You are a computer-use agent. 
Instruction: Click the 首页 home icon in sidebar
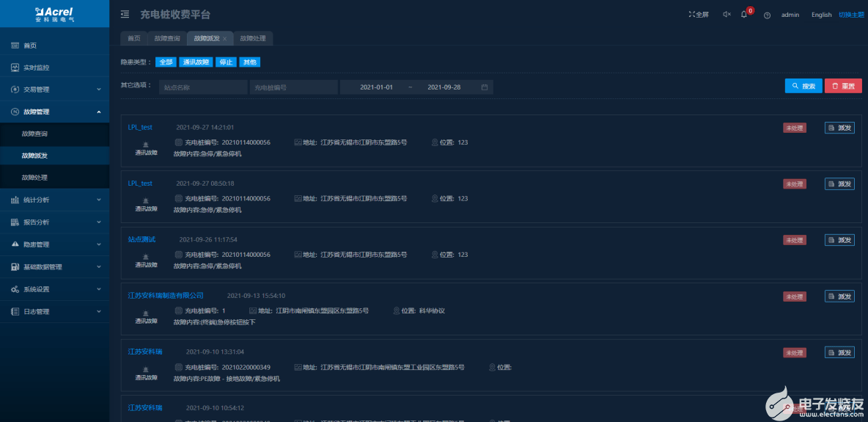[x=15, y=46]
